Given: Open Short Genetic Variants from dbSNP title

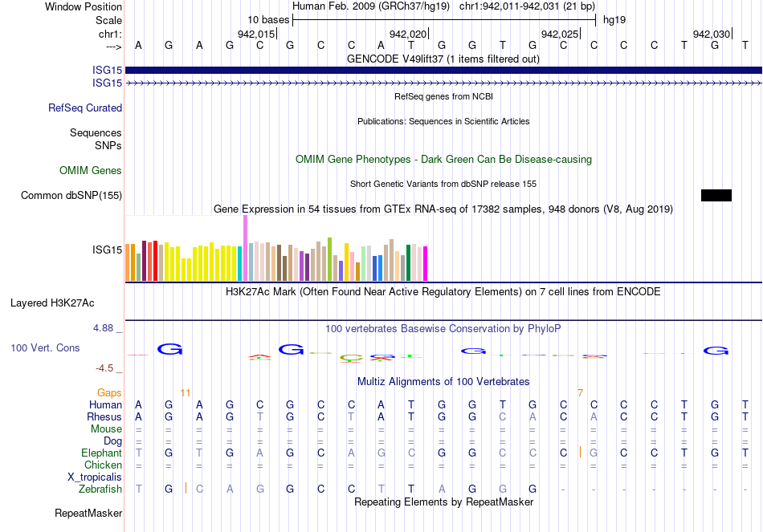Looking at the screenshot, I should 443,185.
